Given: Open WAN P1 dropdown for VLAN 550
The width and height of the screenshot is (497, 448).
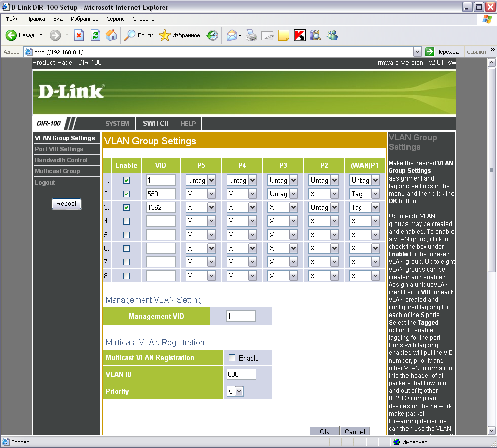Looking at the screenshot, I should pos(365,194).
